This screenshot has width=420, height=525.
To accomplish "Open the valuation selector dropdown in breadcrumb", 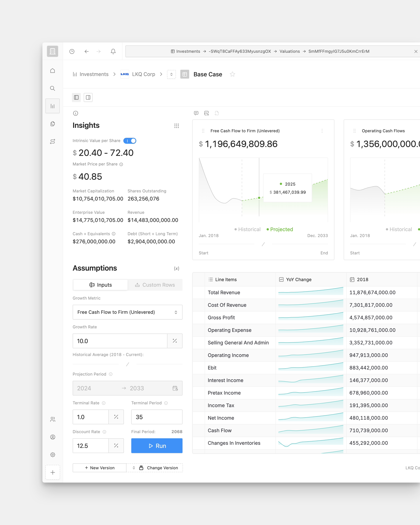I will 171,74.
